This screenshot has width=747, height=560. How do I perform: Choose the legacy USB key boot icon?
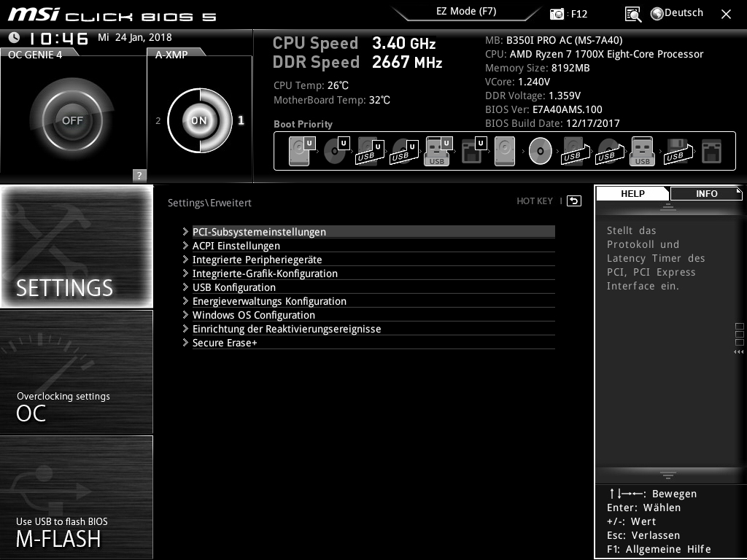[x=642, y=152]
